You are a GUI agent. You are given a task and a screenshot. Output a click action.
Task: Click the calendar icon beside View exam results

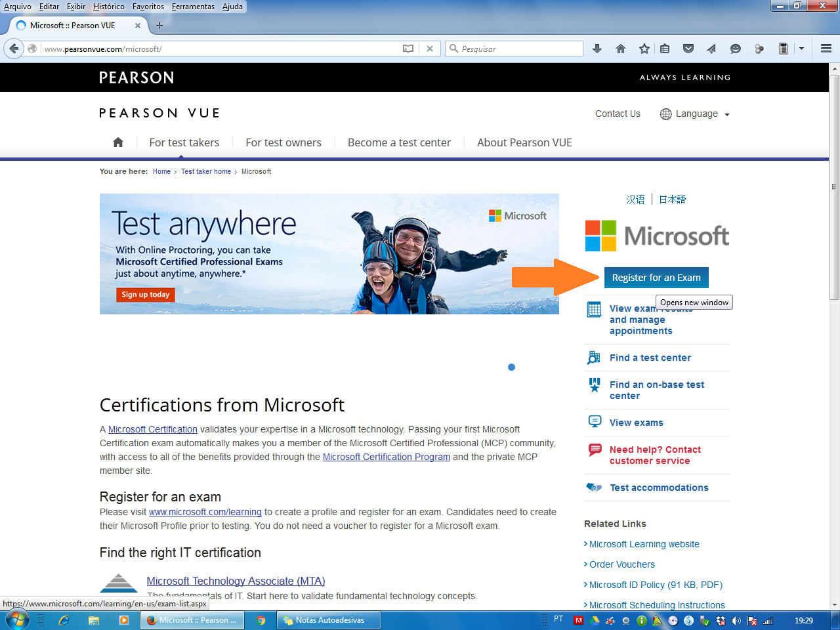pyautogui.click(x=595, y=310)
